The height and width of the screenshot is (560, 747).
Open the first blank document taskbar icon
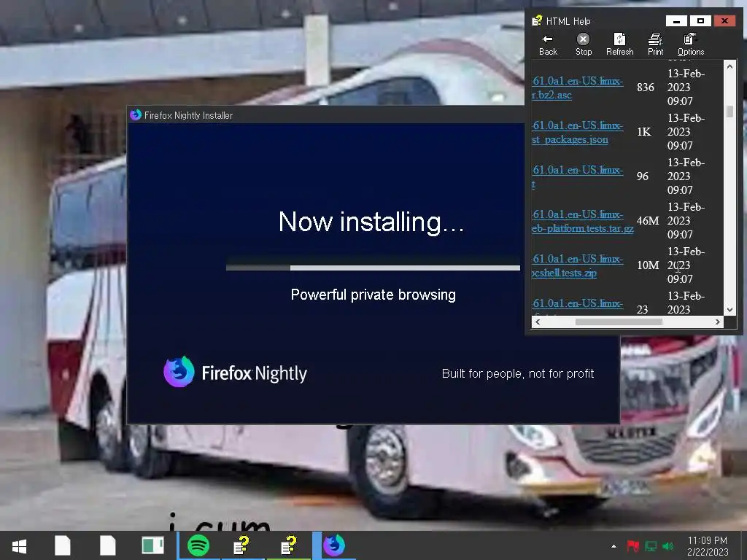63,545
